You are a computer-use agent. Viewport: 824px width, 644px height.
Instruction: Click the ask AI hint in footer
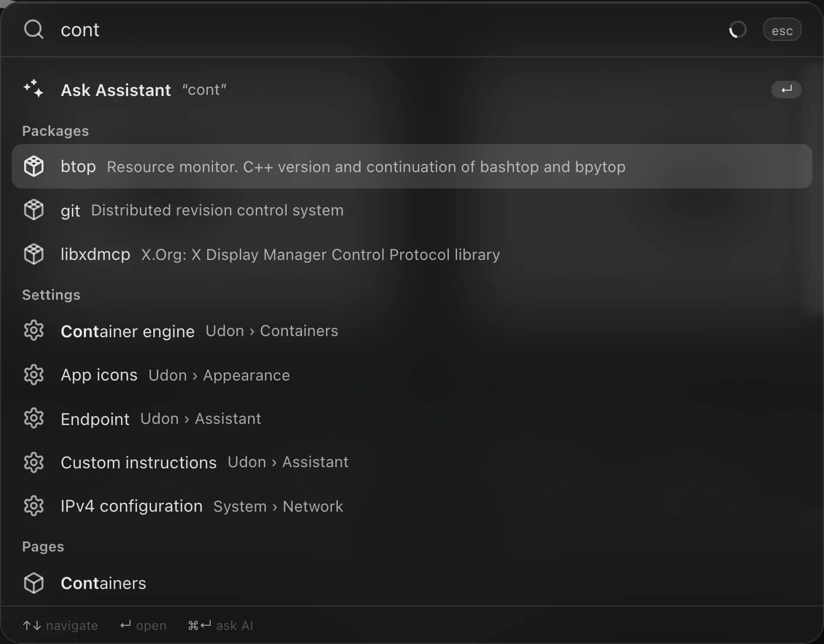point(221,625)
